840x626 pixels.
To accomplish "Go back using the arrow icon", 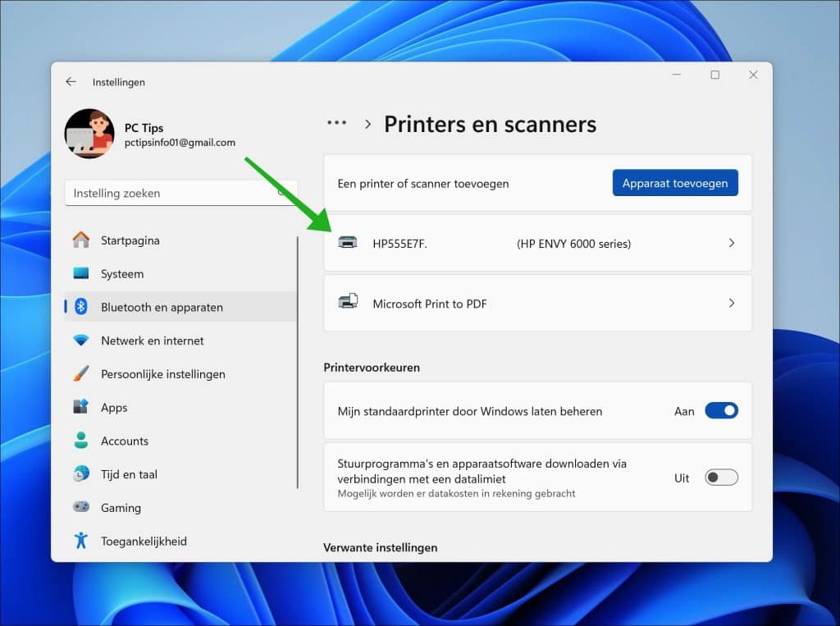I will pyautogui.click(x=71, y=81).
